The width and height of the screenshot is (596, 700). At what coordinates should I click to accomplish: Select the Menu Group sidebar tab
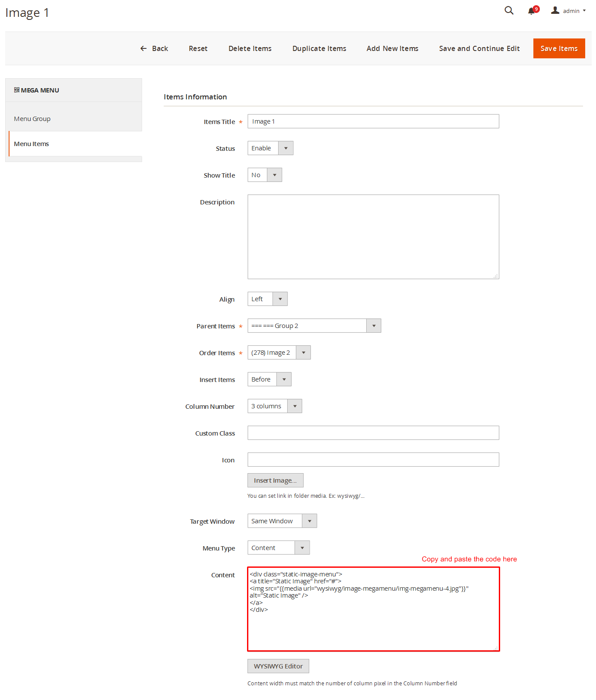32,119
